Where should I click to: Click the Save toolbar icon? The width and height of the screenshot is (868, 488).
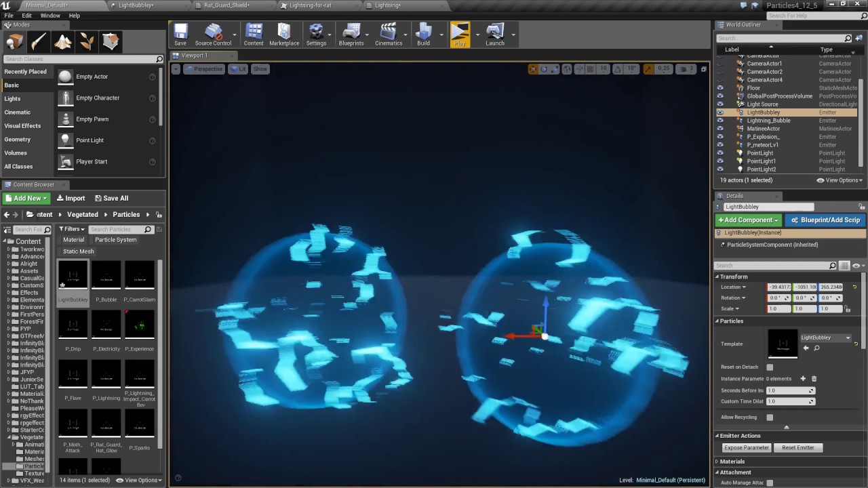(180, 35)
